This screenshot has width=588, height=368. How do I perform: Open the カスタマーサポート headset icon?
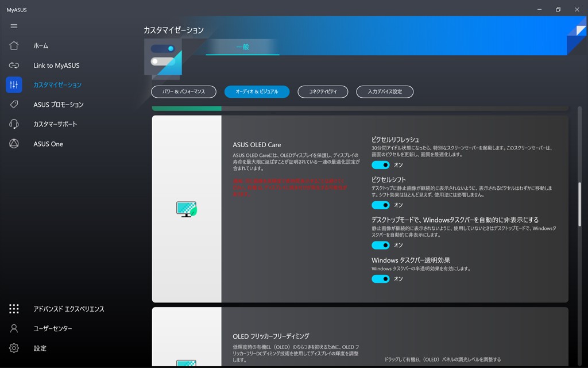14,124
